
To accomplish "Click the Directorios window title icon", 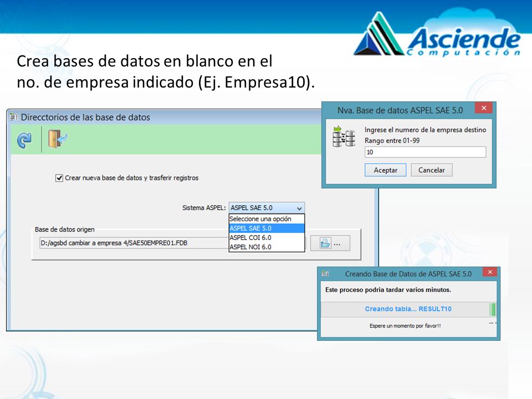I will pos(13,117).
